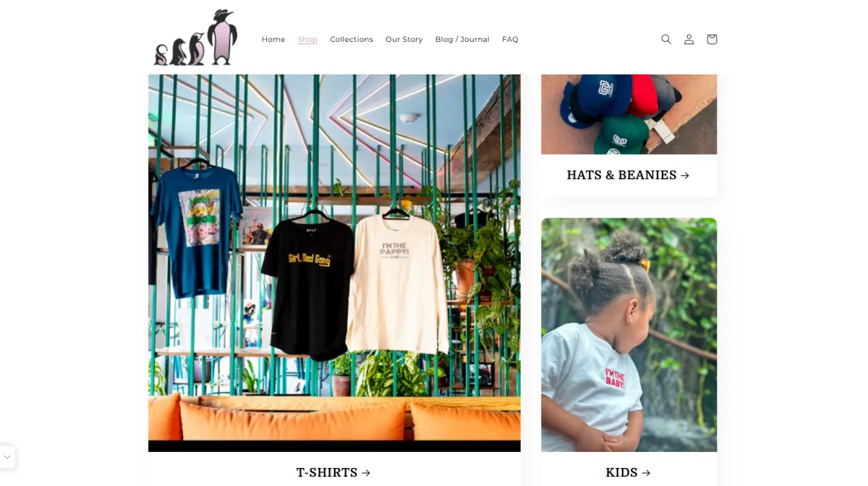The height and width of the screenshot is (486, 868).
Task: Open the FAQ navigation link
Action: click(x=510, y=39)
